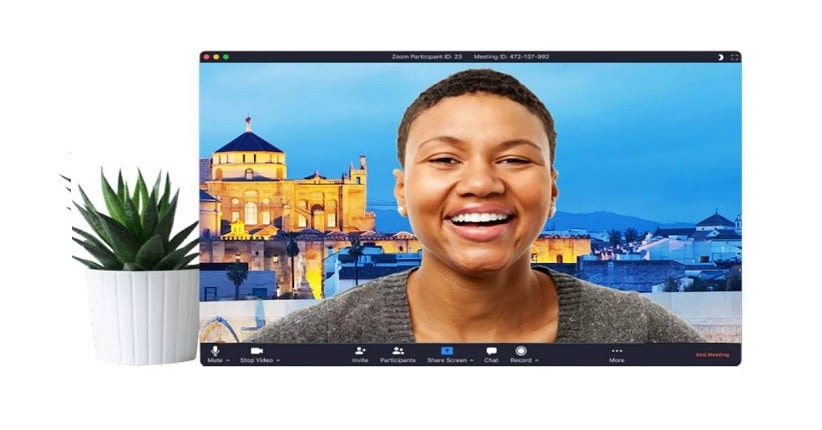Mute the microphone
The height and width of the screenshot is (430, 822).
pyautogui.click(x=214, y=351)
